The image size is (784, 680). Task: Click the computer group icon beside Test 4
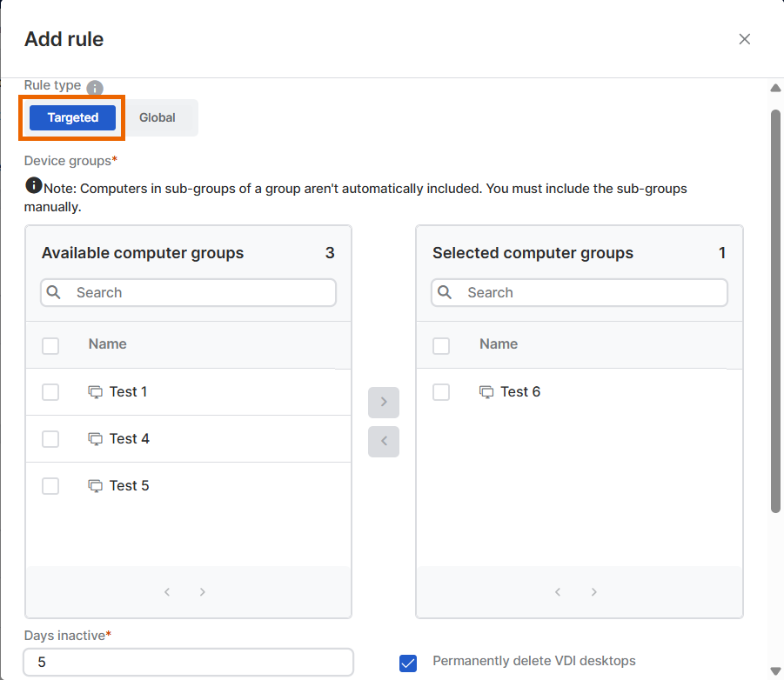[95, 438]
